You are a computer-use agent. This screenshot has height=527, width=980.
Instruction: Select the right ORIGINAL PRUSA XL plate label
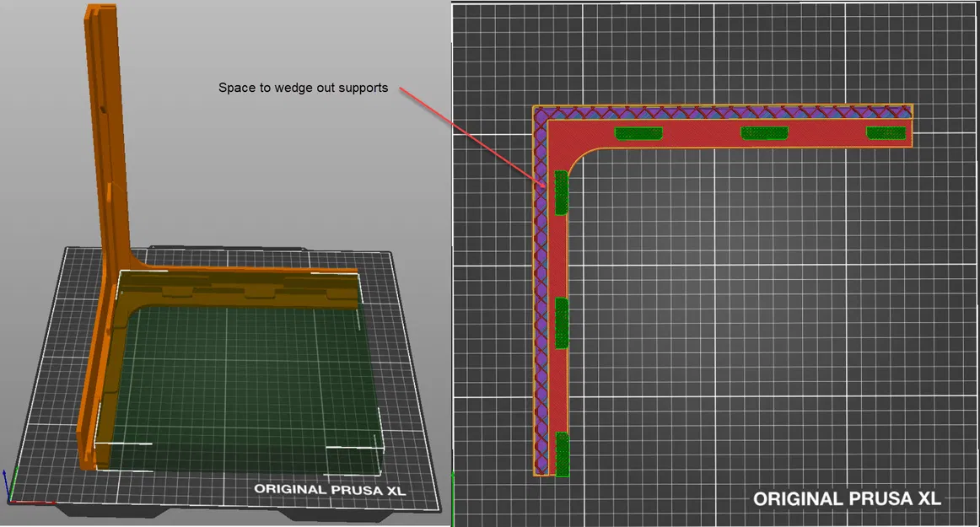click(x=848, y=498)
